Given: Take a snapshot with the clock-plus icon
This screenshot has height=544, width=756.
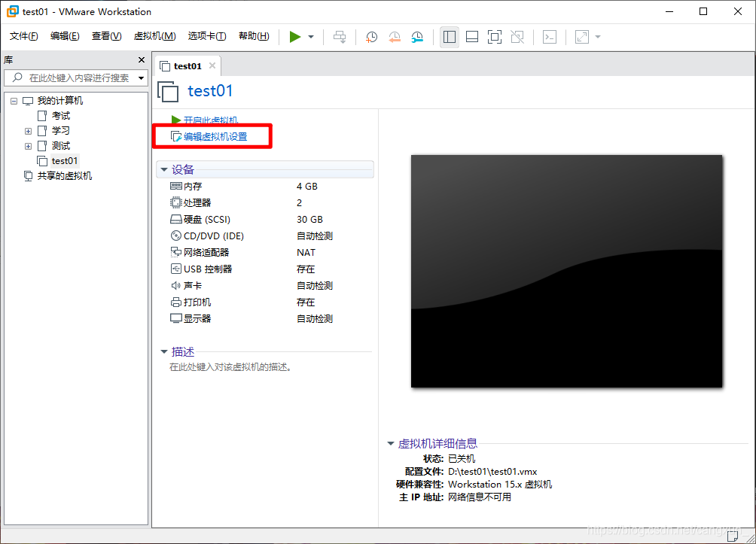Looking at the screenshot, I should (371, 37).
